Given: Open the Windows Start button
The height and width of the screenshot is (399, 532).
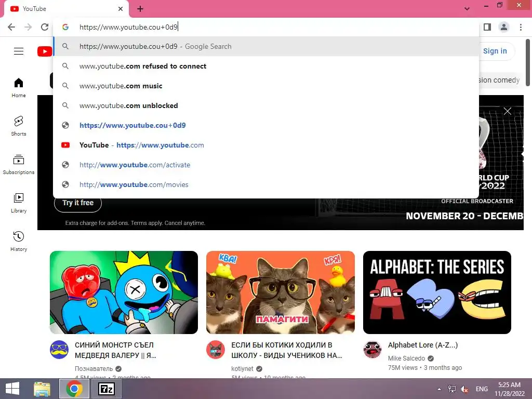Looking at the screenshot, I should pos(12,389).
